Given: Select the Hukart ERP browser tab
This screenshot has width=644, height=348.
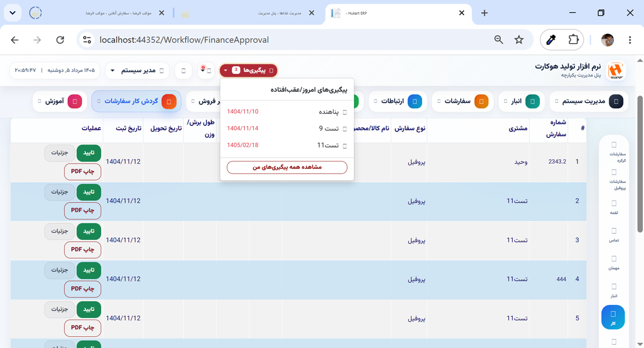Looking at the screenshot, I should pos(399,13).
